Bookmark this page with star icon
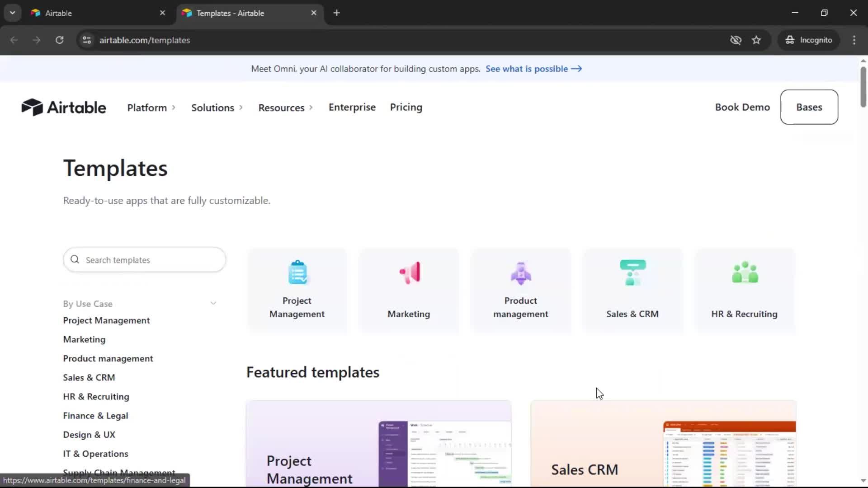This screenshot has width=868, height=488. coord(756,40)
